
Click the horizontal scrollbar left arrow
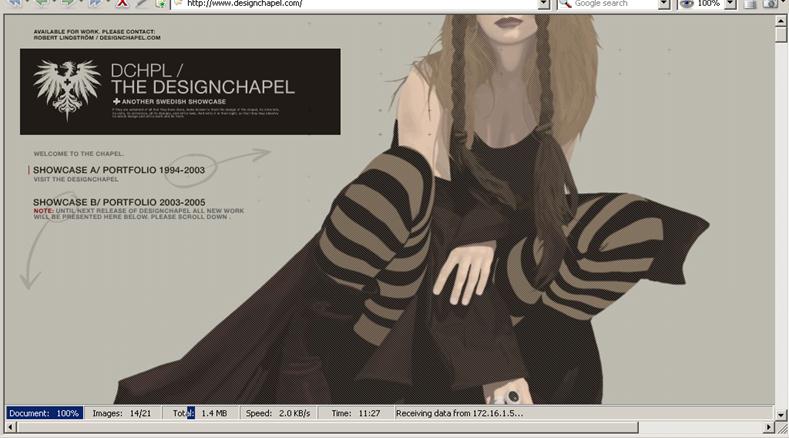pos(11,427)
